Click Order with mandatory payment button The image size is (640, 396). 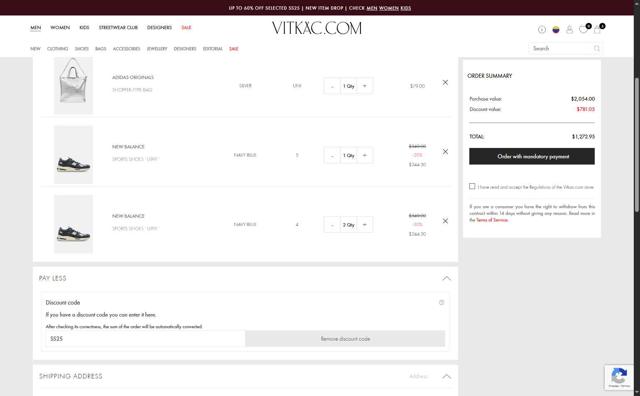click(531, 156)
